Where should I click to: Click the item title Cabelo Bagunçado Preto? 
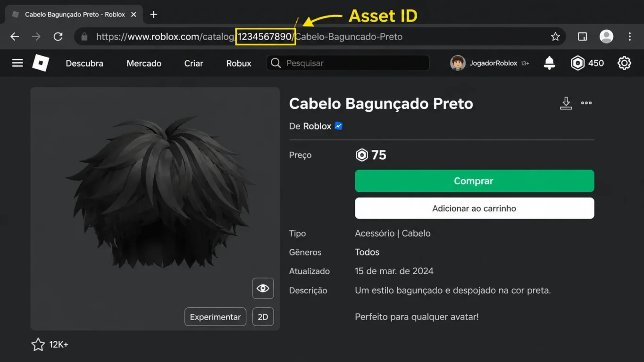click(381, 104)
